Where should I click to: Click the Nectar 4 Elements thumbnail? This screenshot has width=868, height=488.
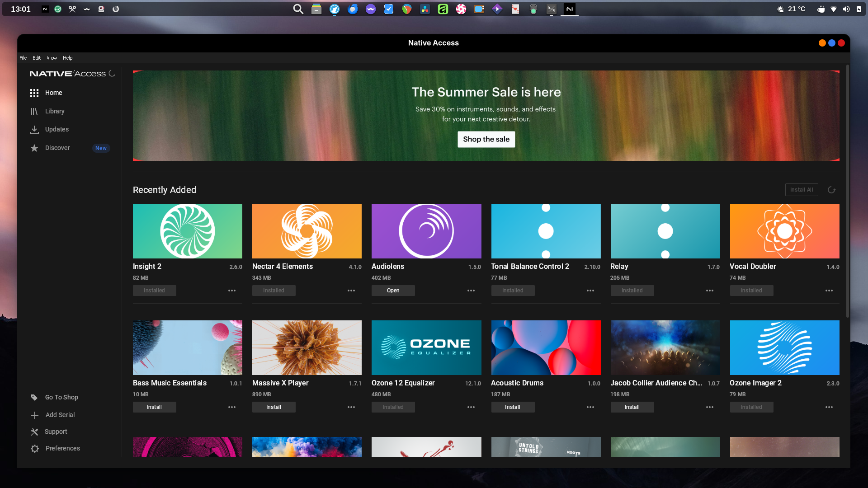[307, 231]
